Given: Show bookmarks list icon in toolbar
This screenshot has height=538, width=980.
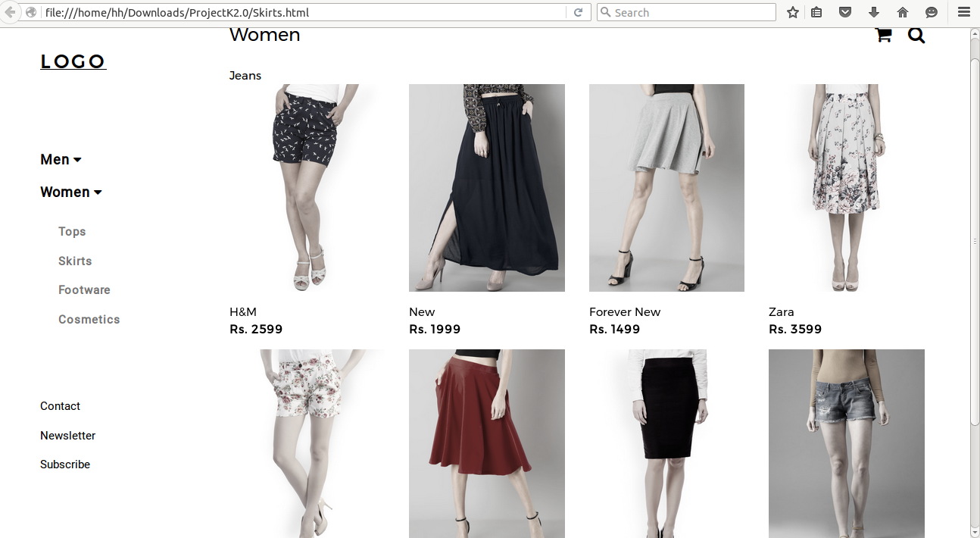Looking at the screenshot, I should [x=816, y=12].
